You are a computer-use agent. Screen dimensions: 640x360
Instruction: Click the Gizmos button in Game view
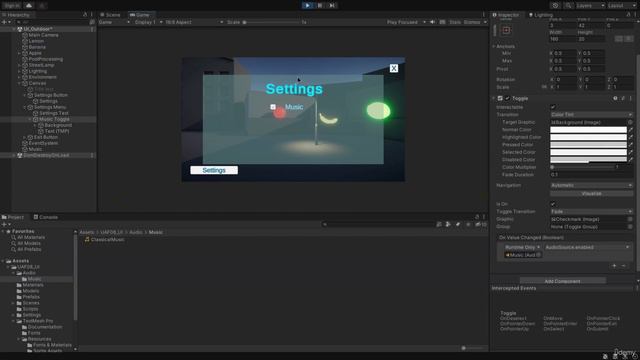click(x=471, y=22)
